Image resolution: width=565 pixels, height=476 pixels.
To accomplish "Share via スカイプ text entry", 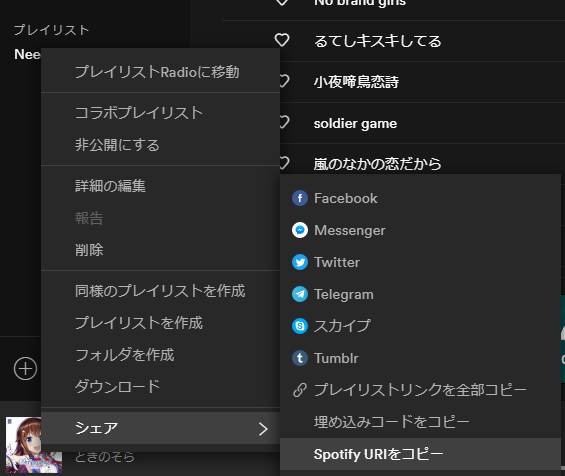I will click(x=342, y=326).
